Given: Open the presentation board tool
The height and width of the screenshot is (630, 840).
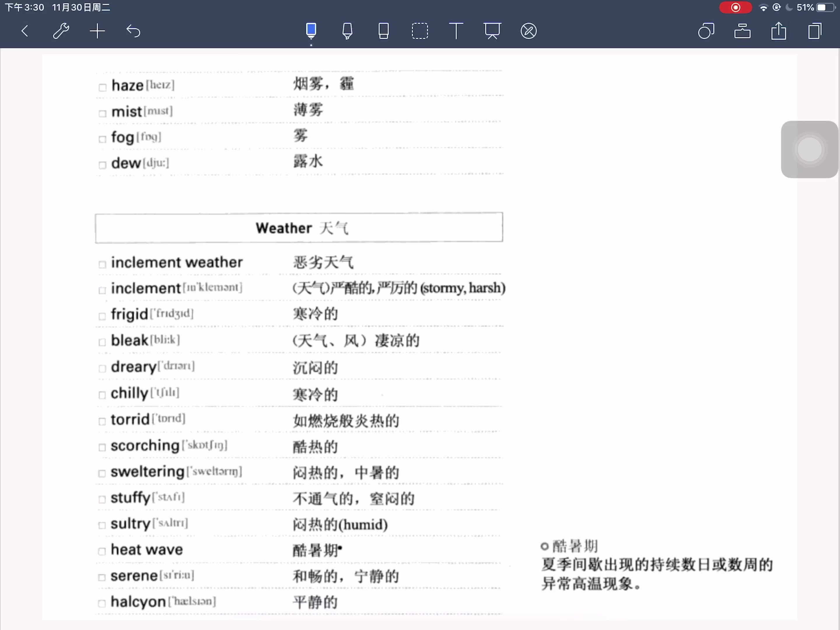Looking at the screenshot, I should coord(492,31).
